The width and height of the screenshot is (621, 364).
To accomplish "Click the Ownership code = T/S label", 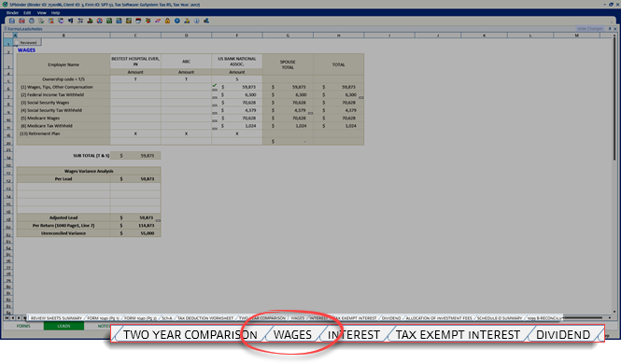I will 64,79.
